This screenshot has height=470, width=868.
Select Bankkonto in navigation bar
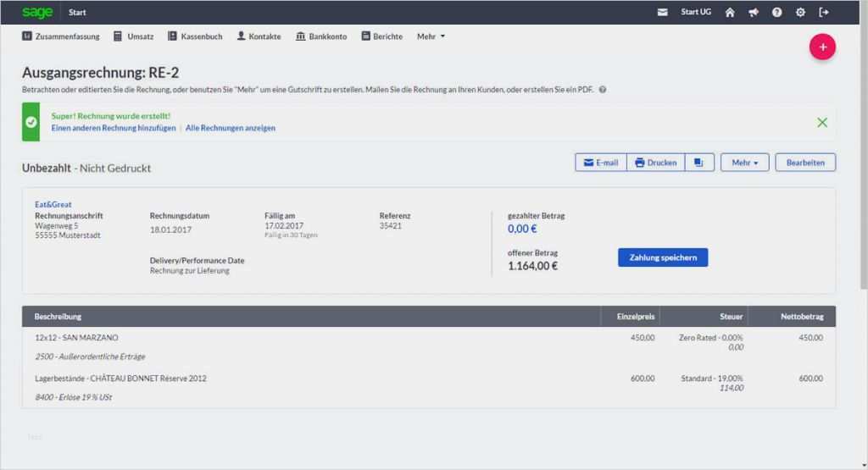[321, 36]
